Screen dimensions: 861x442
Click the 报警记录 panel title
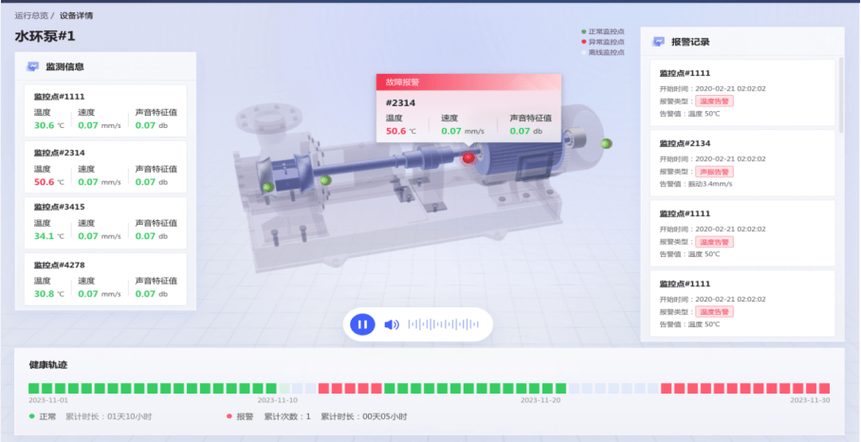tap(690, 42)
